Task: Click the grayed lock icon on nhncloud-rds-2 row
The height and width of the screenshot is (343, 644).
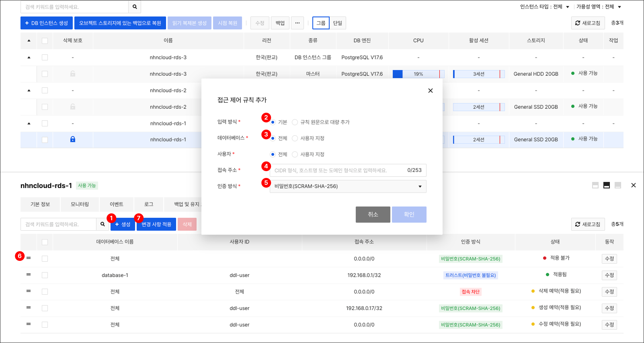Action: [x=73, y=107]
